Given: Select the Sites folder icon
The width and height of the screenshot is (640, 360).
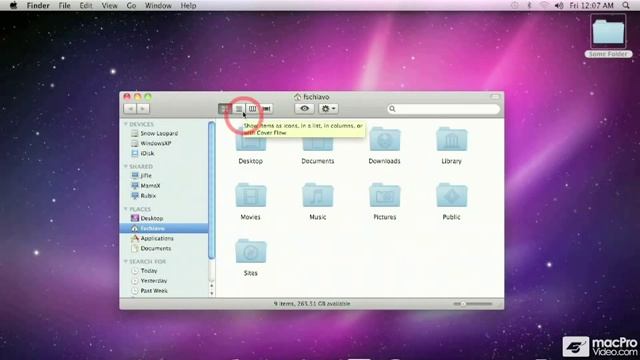Looking at the screenshot, I should coord(251,251).
